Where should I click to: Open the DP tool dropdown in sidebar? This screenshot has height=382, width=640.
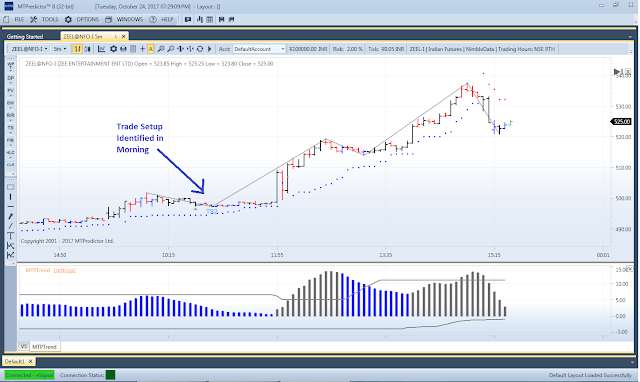coord(11,79)
